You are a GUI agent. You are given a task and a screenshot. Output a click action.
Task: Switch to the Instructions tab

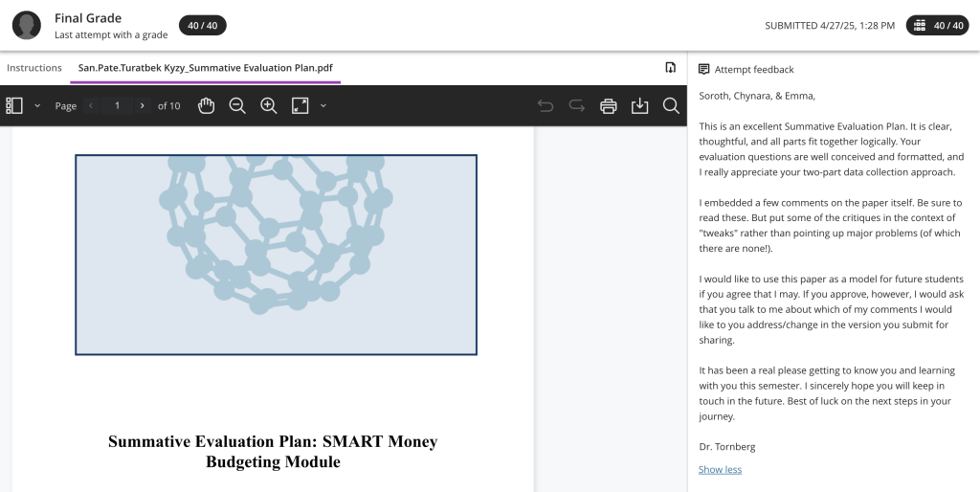point(34,68)
